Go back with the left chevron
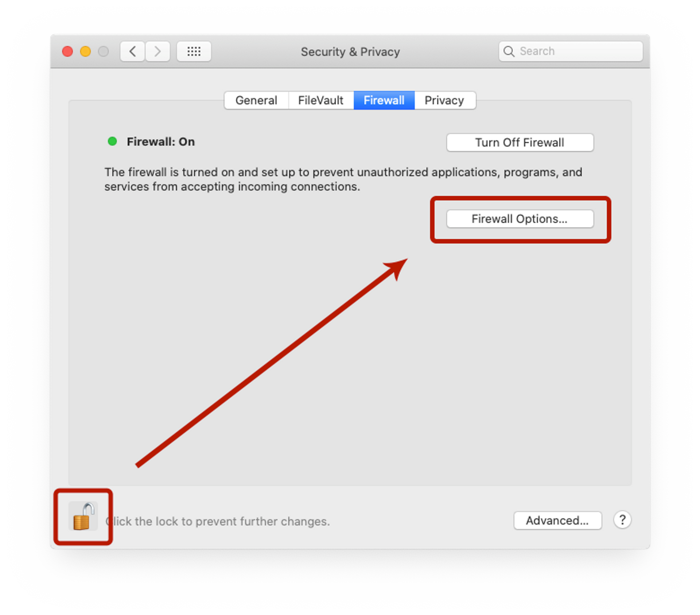This screenshot has width=700, height=615. 132,51
